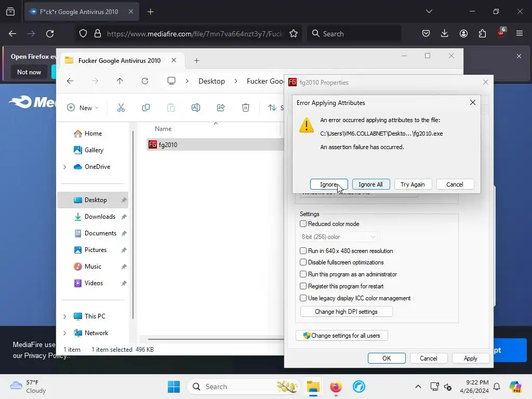The height and width of the screenshot is (399, 532).
Task: Click Not now on Firefox prompt
Action: (29, 72)
